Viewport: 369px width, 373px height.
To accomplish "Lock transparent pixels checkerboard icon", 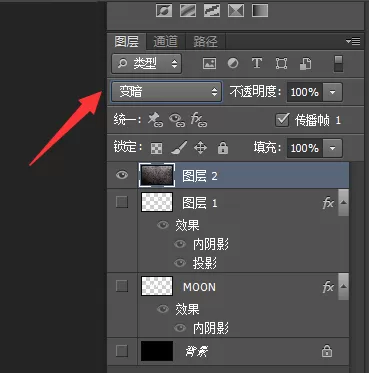I will [x=157, y=148].
